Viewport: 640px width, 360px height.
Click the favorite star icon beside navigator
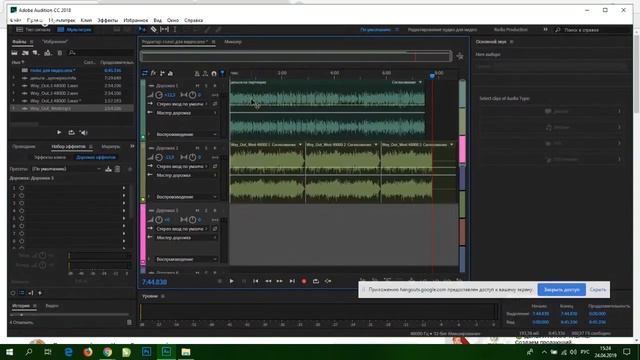tap(460, 56)
